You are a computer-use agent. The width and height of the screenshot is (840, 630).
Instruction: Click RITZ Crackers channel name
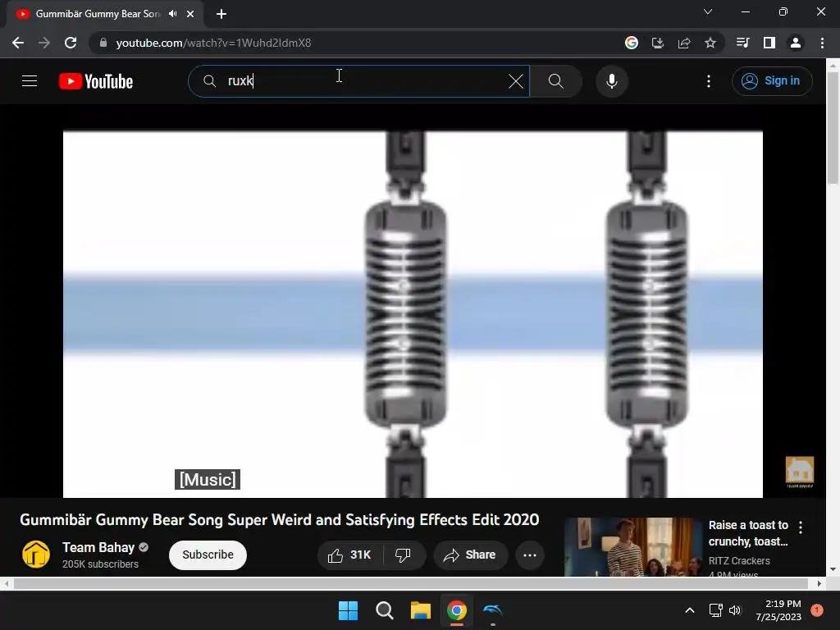click(x=739, y=561)
